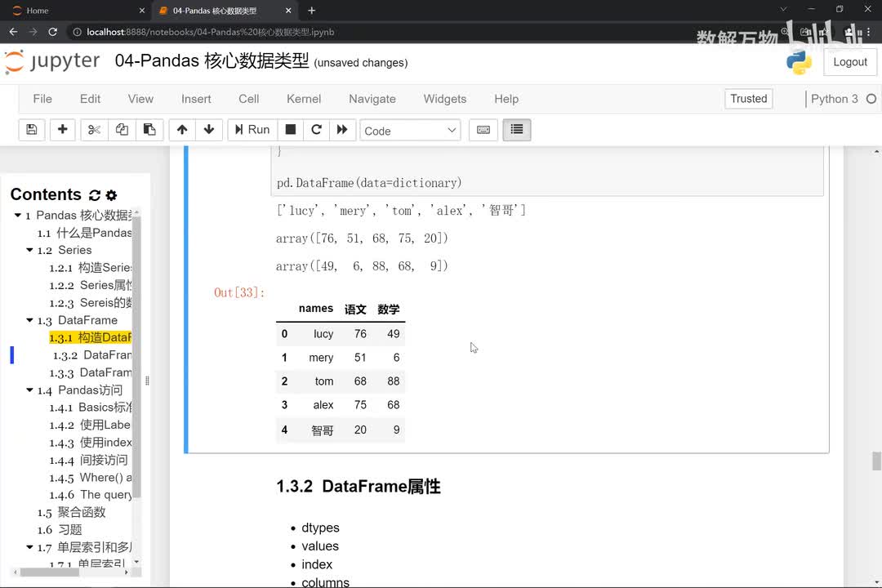
Task: Restart the kernel icon
Action: click(316, 130)
